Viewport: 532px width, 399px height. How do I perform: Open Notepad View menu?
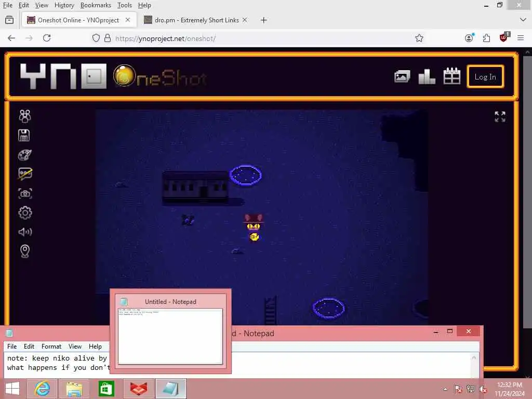click(75, 347)
